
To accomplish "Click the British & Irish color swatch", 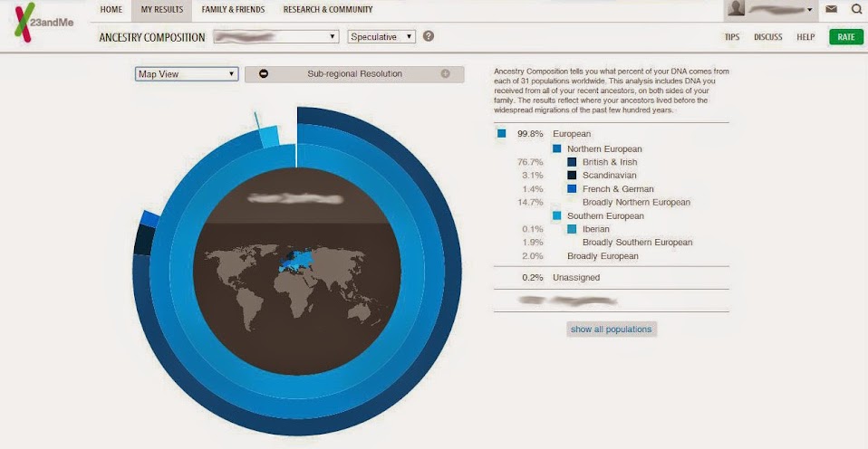I will pyautogui.click(x=572, y=162).
